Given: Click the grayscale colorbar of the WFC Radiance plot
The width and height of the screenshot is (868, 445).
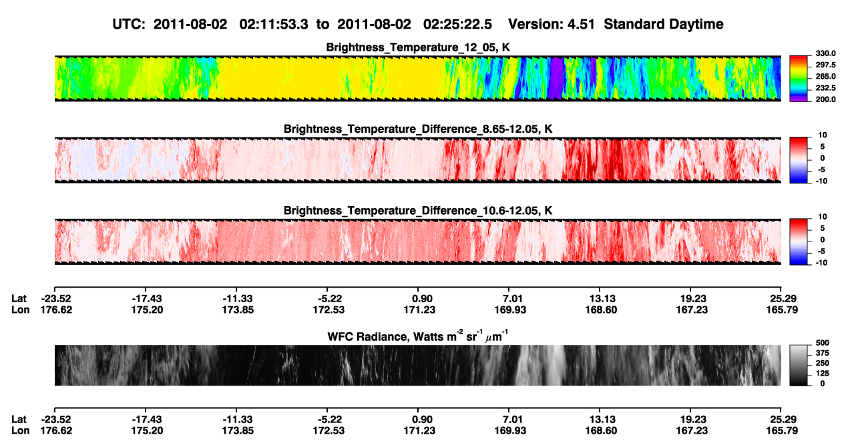Looking at the screenshot, I should pyautogui.click(x=799, y=366).
